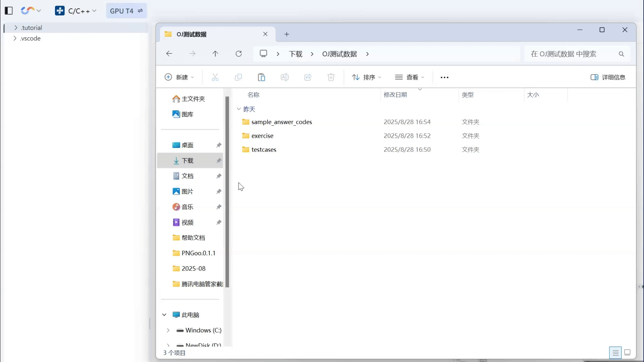
Task: Select the testcases folder
Action: click(x=264, y=149)
